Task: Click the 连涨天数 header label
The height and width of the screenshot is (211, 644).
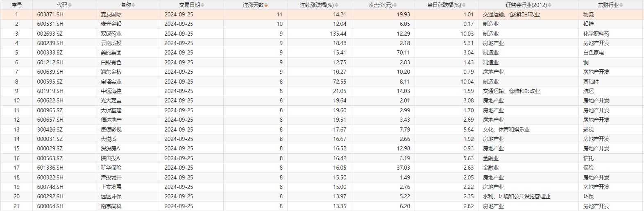Action: click(253, 5)
